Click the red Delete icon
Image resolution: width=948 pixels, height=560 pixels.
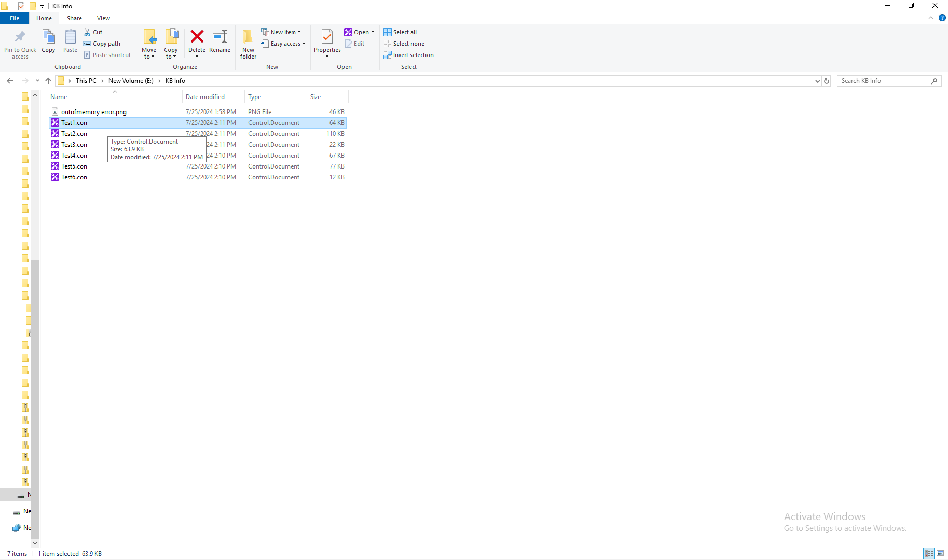197,36
